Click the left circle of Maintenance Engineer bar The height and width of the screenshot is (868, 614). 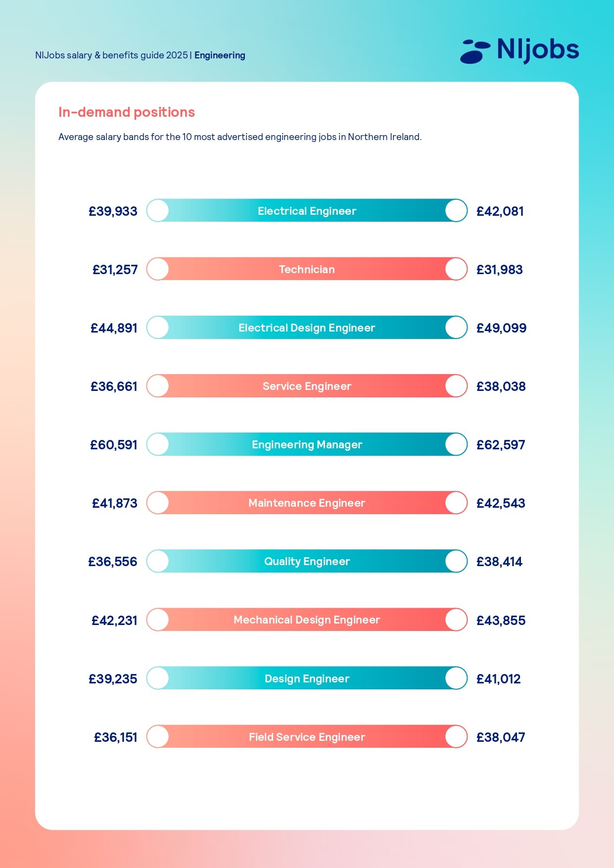point(158,503)
